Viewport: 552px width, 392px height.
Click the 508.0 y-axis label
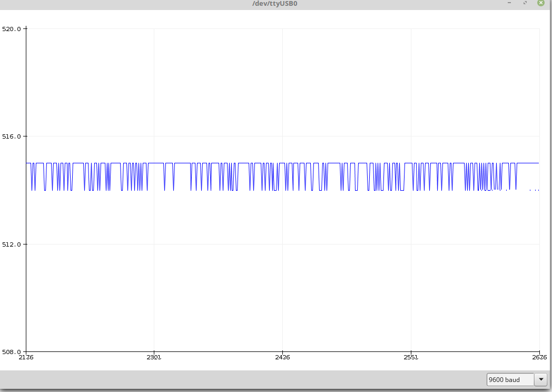[x=12, y=352]
